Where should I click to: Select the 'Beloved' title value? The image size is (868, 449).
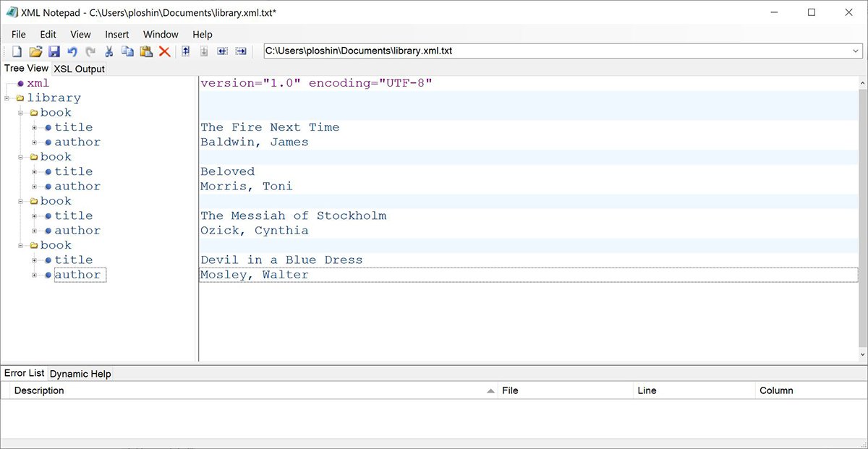[228, 171]
